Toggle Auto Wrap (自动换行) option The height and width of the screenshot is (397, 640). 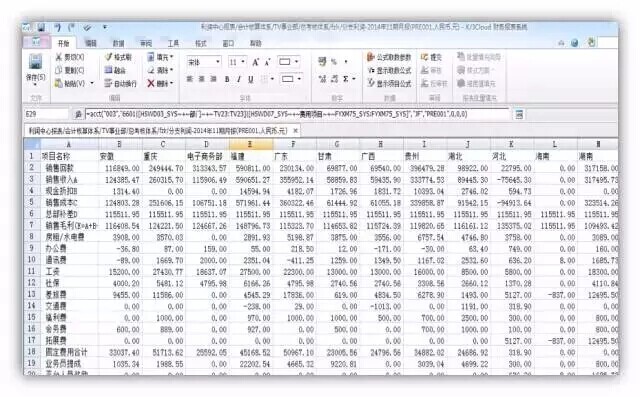pyautogui.click(x=120, y=83)
